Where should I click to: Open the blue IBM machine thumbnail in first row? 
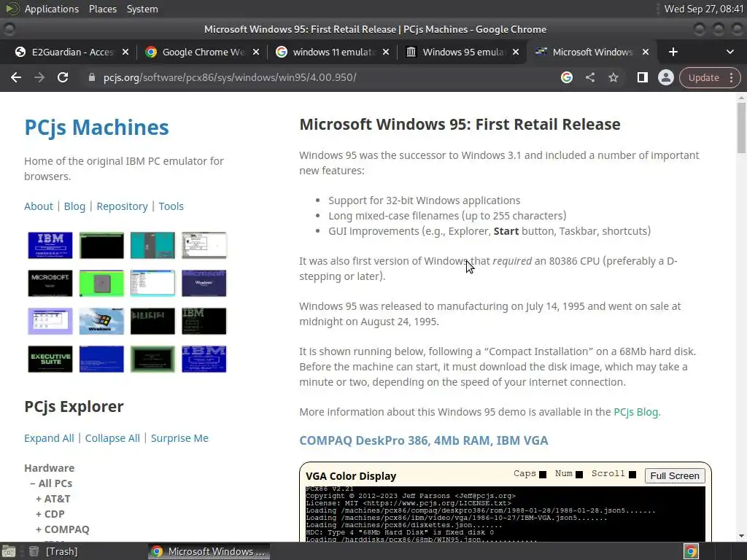pyautogui.click(x=50, y=245)
